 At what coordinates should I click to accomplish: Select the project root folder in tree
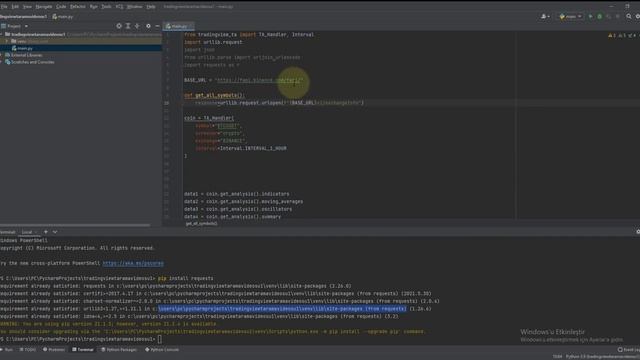click(38, 34)
